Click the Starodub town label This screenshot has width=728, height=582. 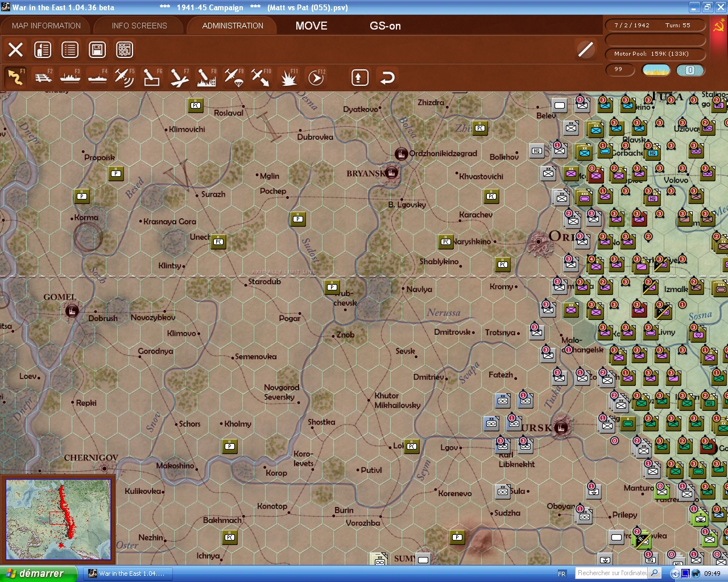[x=264, y=281]
